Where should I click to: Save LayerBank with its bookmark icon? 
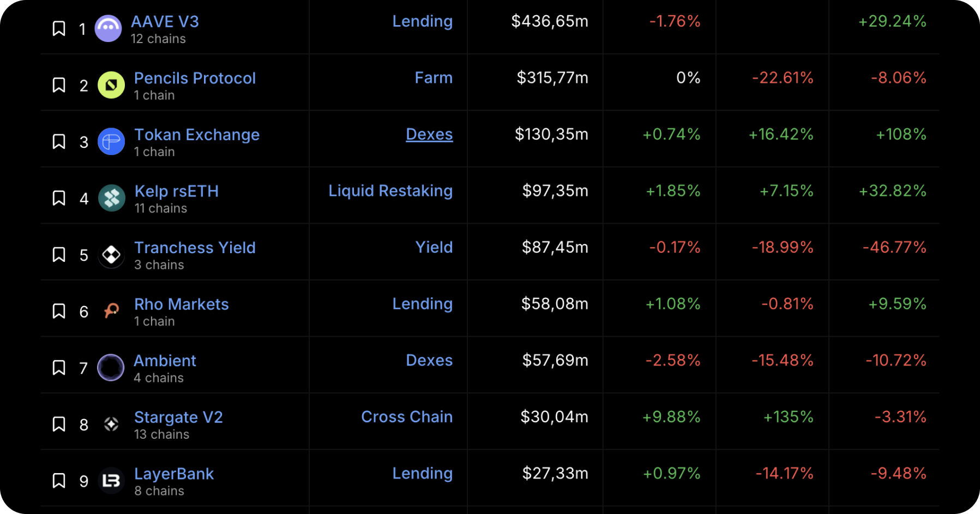pos(59,481)
